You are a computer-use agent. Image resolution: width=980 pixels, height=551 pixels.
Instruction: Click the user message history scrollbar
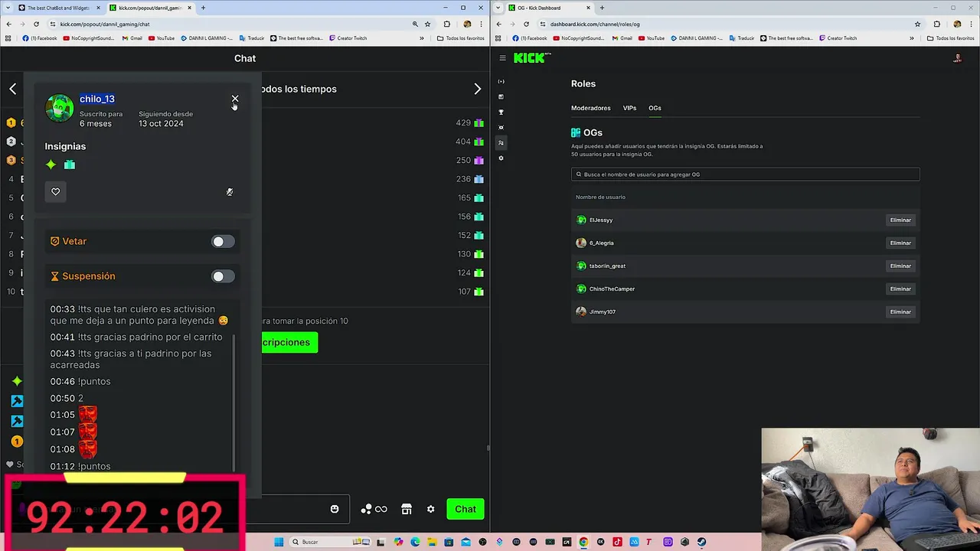click(234, 402)
